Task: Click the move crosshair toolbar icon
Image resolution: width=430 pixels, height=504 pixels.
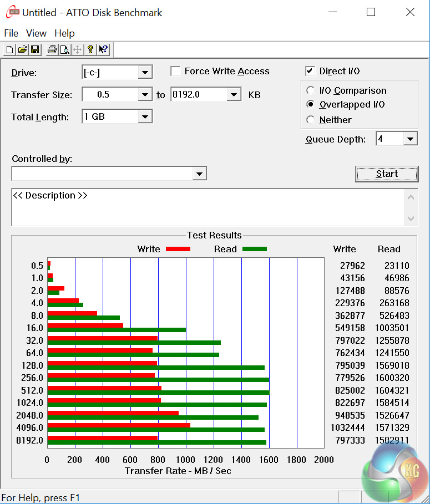Action: pyautogui.click(x=78, y=49)
